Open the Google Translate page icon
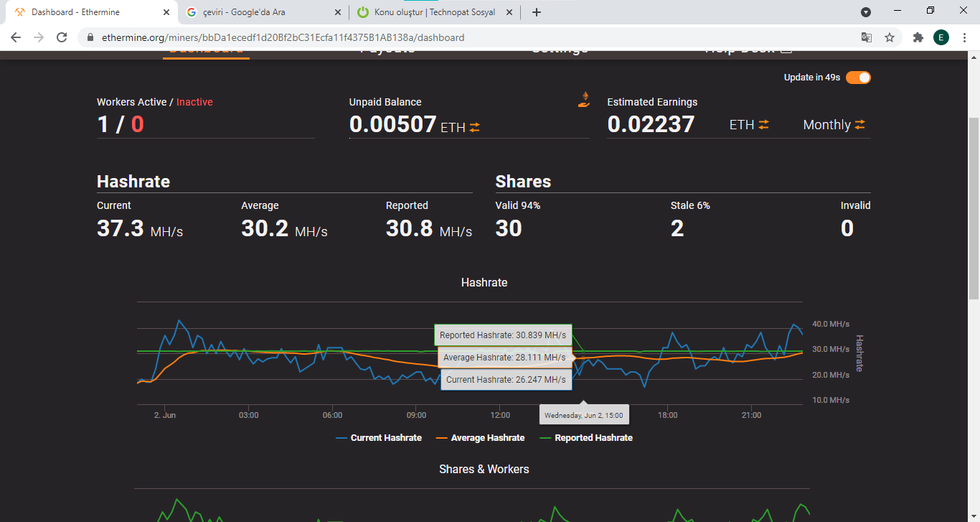This screenshot has width=980, height=522. click(867, 37)
